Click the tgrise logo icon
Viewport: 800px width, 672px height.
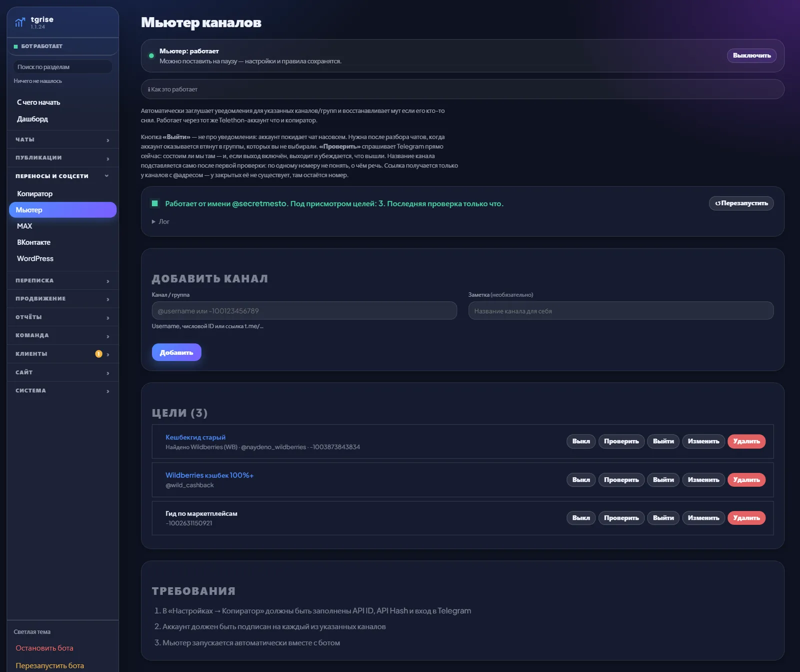pos(20,22)
